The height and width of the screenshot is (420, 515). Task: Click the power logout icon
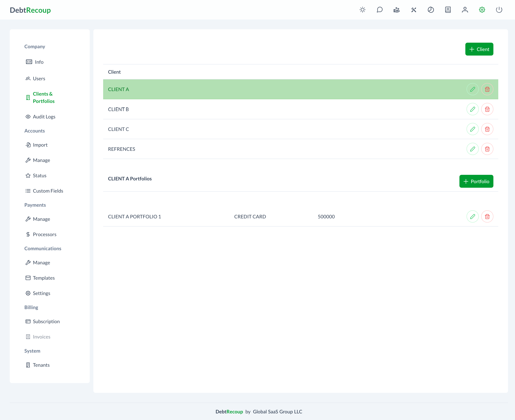click(499, 10)
